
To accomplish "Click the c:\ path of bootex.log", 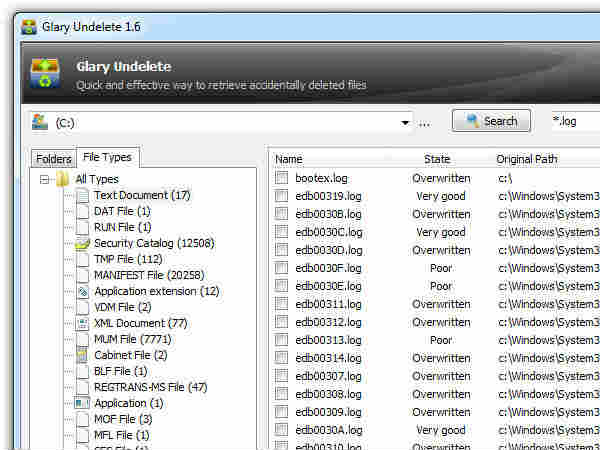I will [x=505, y=178].
